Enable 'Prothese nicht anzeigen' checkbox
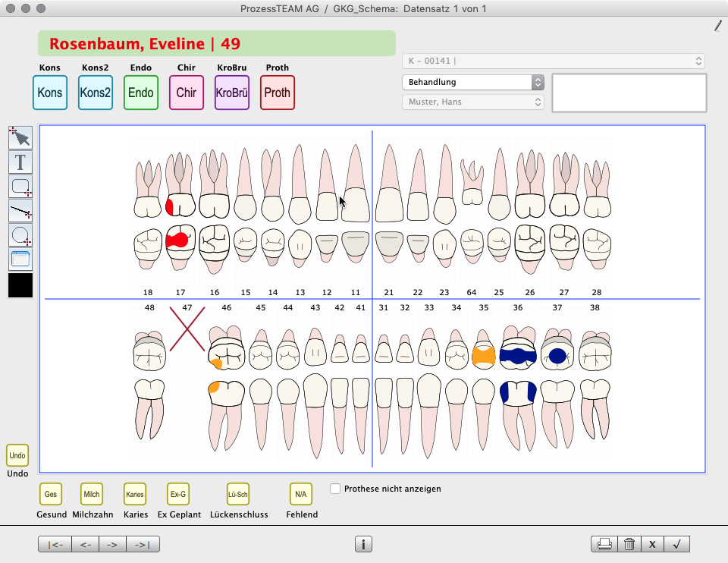728x563 pixels. pyautogui.click(x=335, y=489)
